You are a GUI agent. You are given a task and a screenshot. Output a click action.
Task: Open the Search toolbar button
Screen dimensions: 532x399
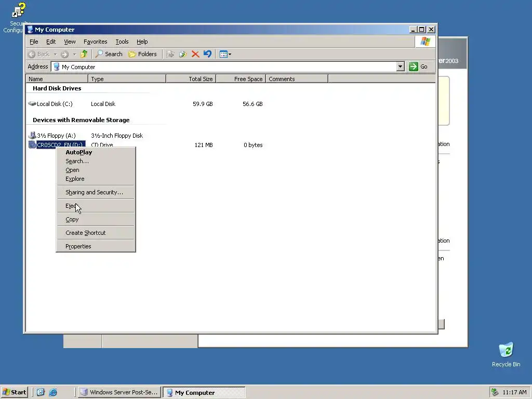(109, 54)
